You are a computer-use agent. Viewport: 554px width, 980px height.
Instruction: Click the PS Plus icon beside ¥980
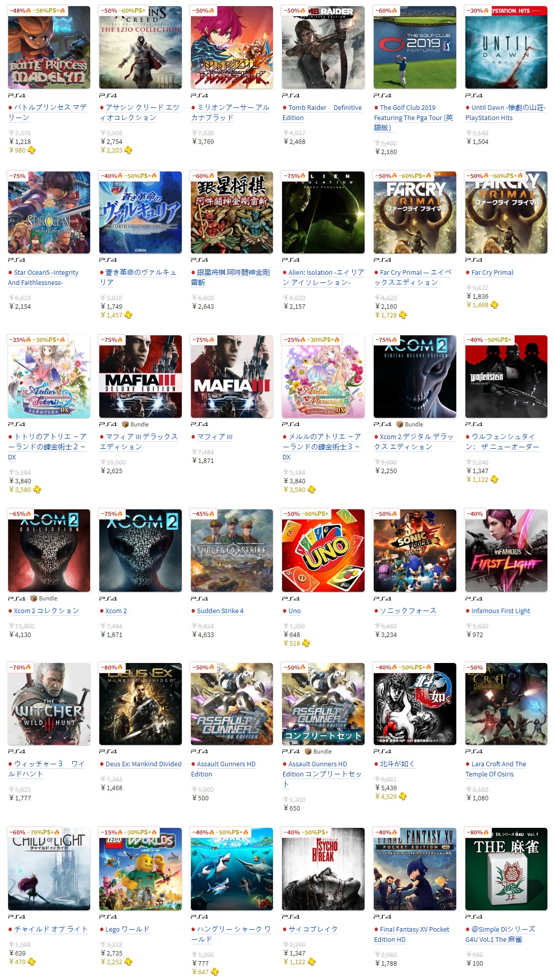32,150
